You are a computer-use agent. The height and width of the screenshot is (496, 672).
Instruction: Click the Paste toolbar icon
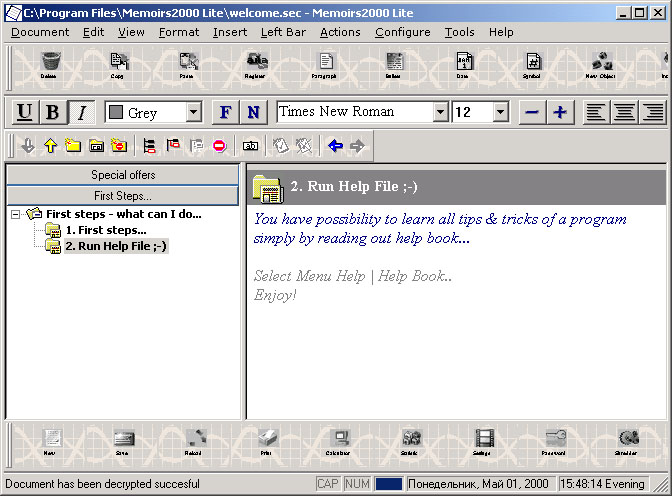coord(188,62)
